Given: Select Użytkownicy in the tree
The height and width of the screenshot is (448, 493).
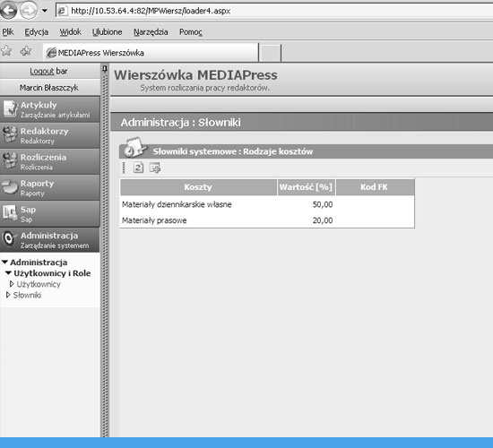Looking at the screenshot, I should pyautogui.click(x=39, y=284).
